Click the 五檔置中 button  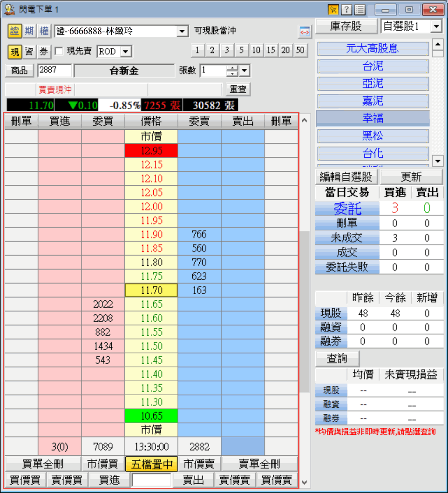point(151,464)
